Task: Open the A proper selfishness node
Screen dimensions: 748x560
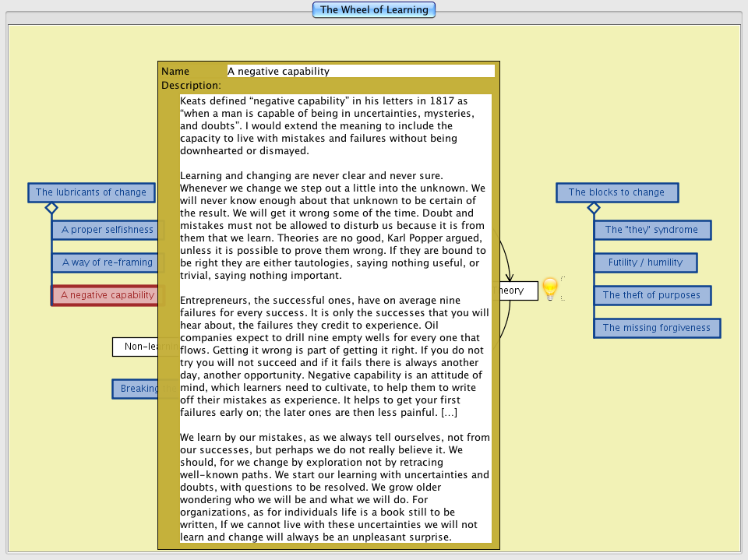Action: (x=105, y=230)
